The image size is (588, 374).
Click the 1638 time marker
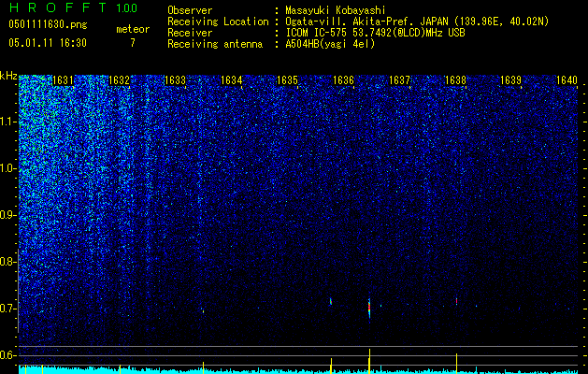(455, 80)
